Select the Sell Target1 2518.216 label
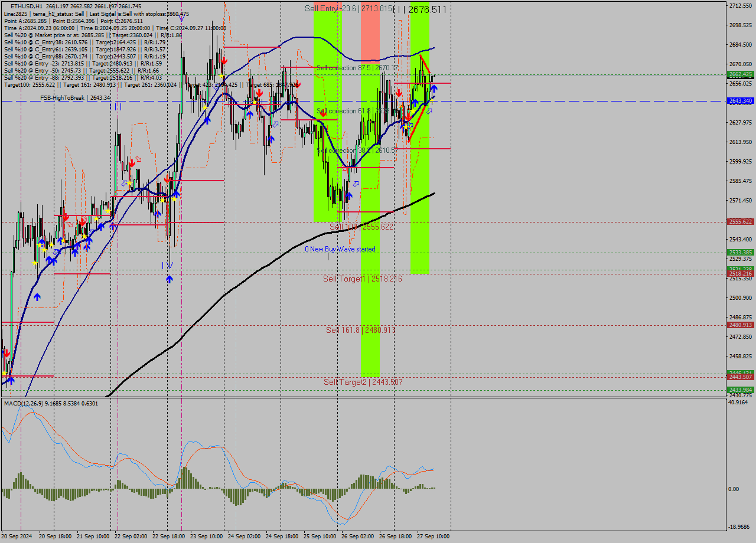Screen dimensions: 756x543 pos(362,279)
